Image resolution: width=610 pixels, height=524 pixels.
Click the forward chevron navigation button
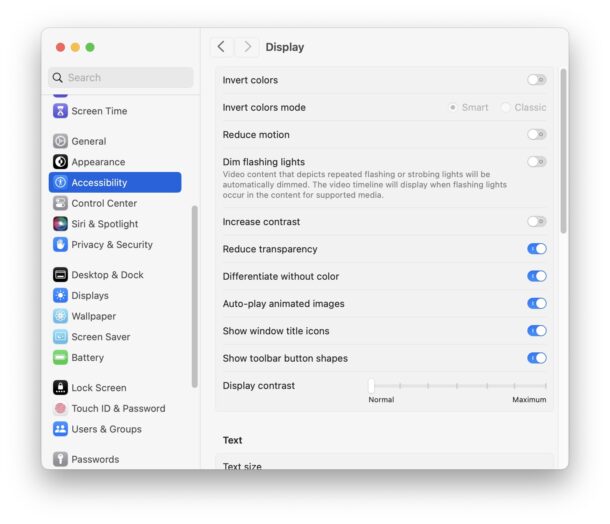coord(247,47)
